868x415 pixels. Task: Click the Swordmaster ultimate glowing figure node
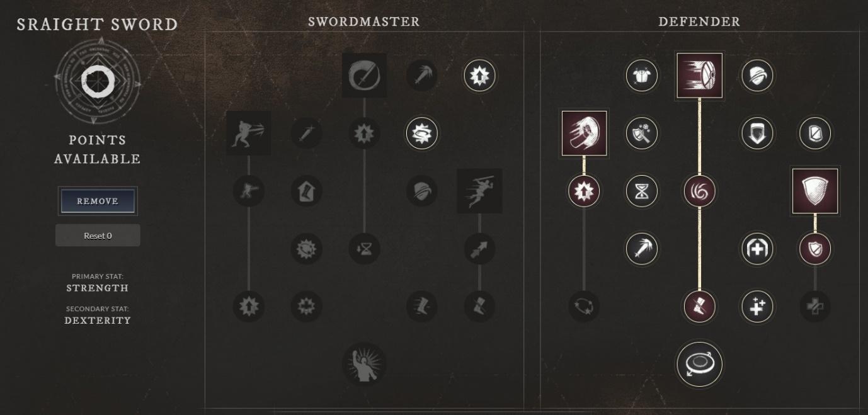tap(364, 364)
